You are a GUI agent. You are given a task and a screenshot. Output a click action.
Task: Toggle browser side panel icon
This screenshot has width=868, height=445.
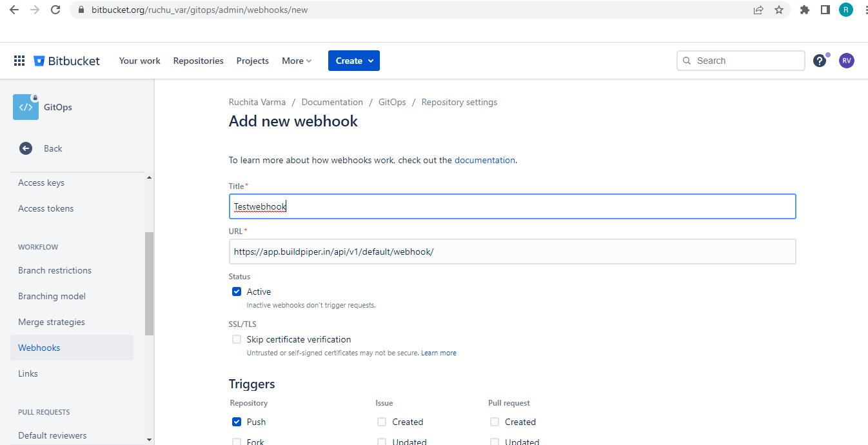tap(825, 10)
